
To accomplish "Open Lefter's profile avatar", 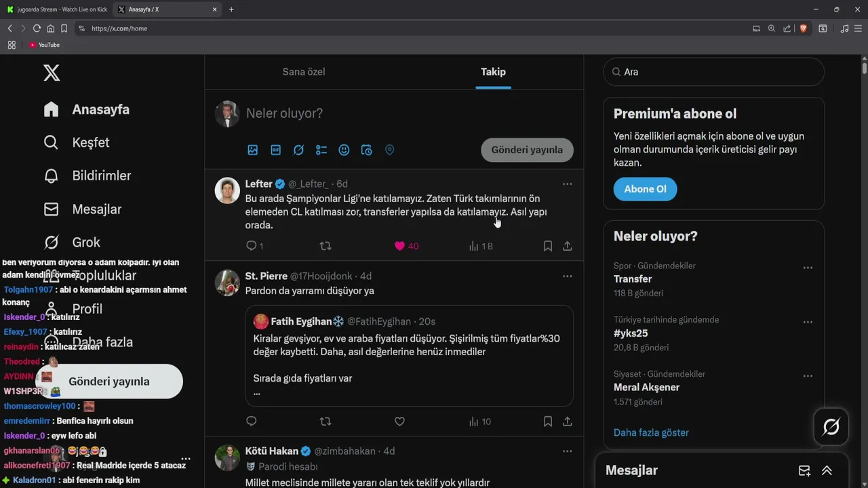I will (227, 190).
